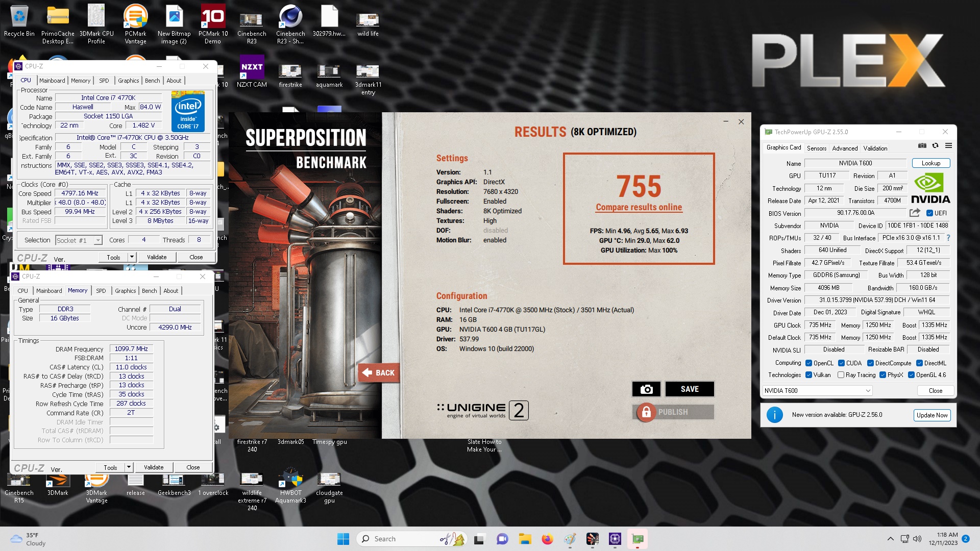This screenshot has width=980, height=551.
Task: Open the 3DMark CPU Profile file icon
Action: tap(96, 24)
